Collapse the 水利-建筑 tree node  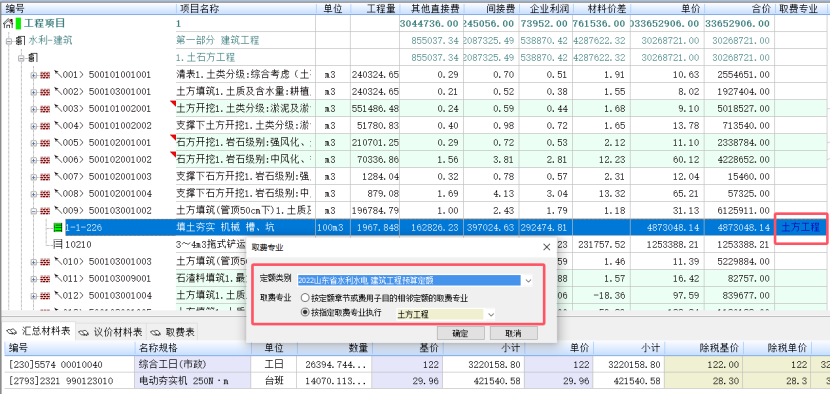click(8, 41)
